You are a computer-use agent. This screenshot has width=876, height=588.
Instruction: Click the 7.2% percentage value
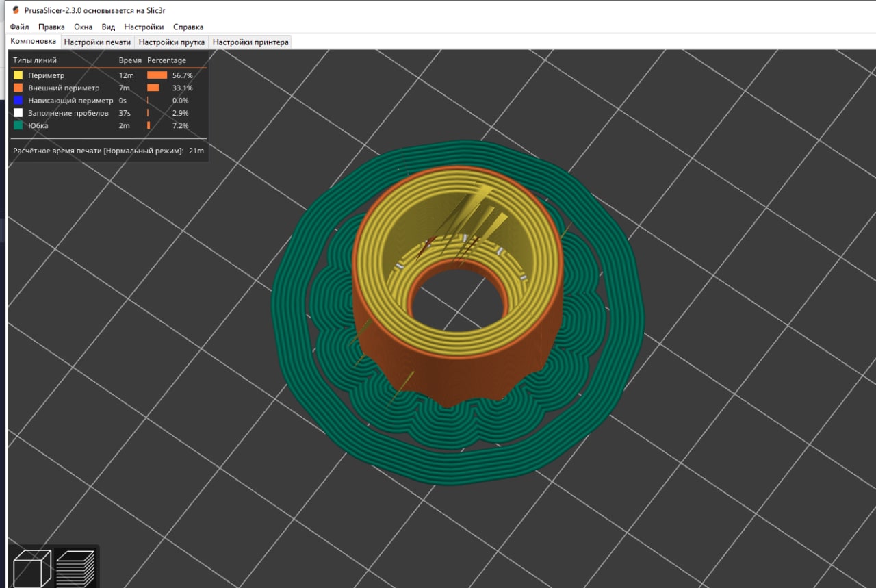[x=180, y=125]
